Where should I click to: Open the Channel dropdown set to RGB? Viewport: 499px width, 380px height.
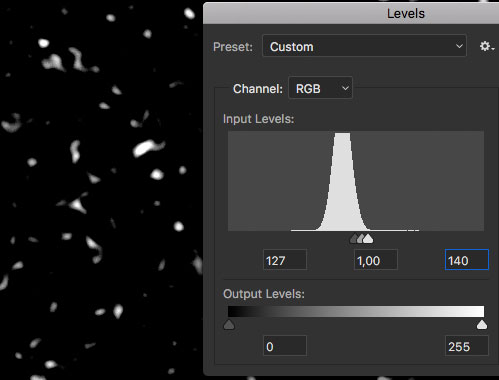320,88
